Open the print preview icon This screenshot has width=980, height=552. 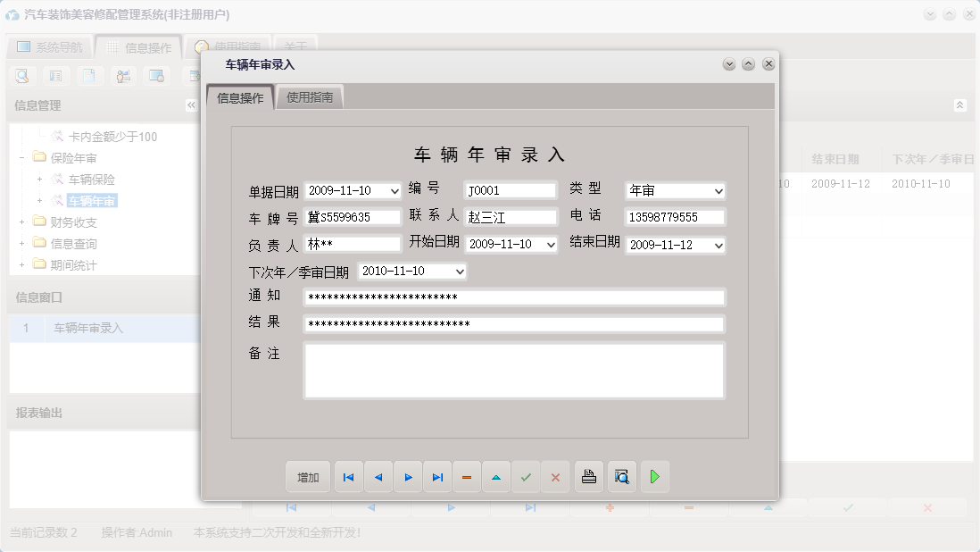tap(622, 476)
